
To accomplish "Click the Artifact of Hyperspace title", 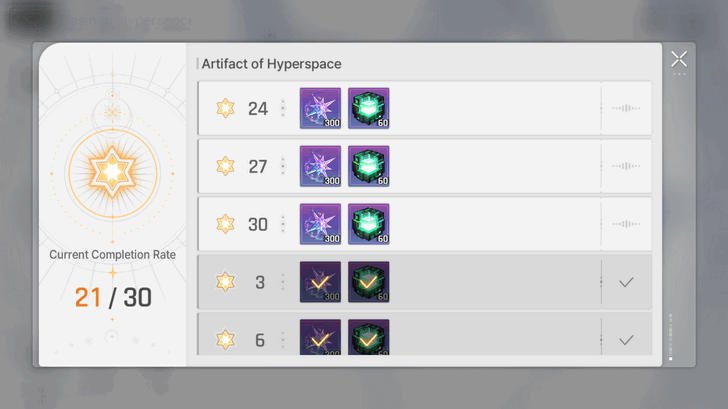I will tap(272, 64).
